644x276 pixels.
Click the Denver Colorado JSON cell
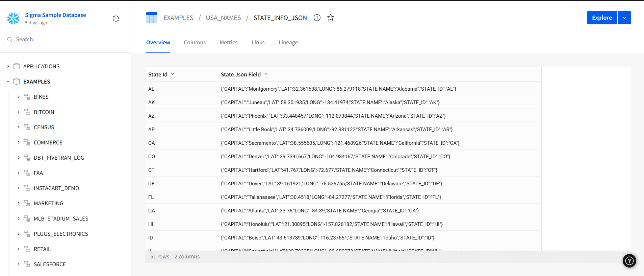tap(380, 156)
